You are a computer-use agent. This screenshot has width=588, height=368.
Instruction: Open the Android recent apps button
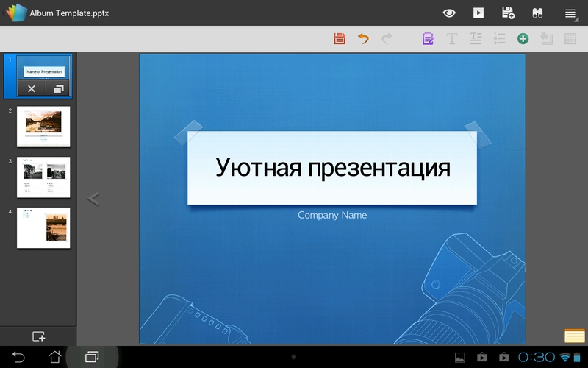[x=92, y=357]
